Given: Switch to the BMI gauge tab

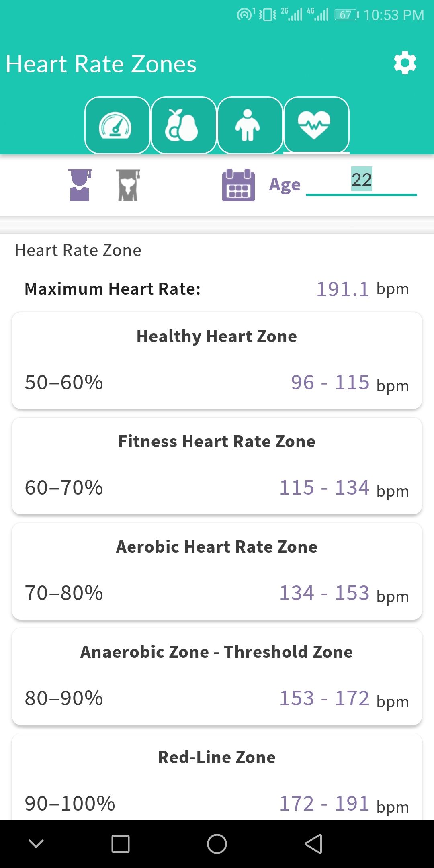Looking at the screenshot, I should [x=117, y=125].
